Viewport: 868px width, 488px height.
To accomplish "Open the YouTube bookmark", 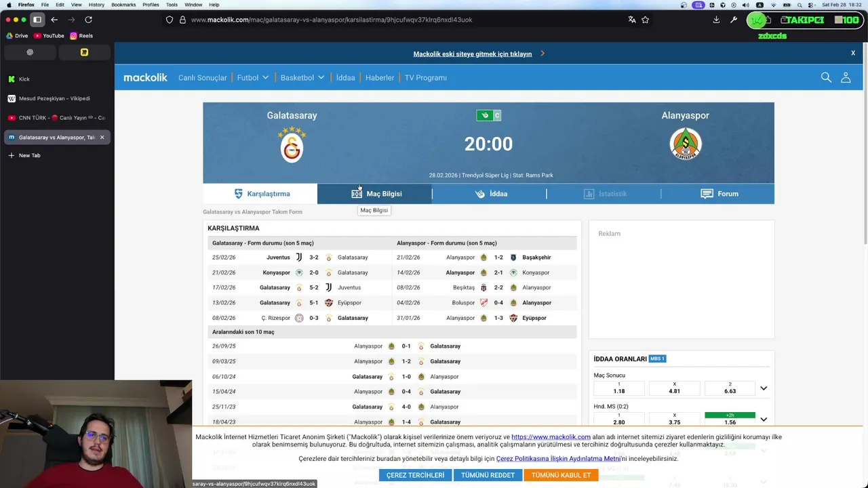I will 49,36.
